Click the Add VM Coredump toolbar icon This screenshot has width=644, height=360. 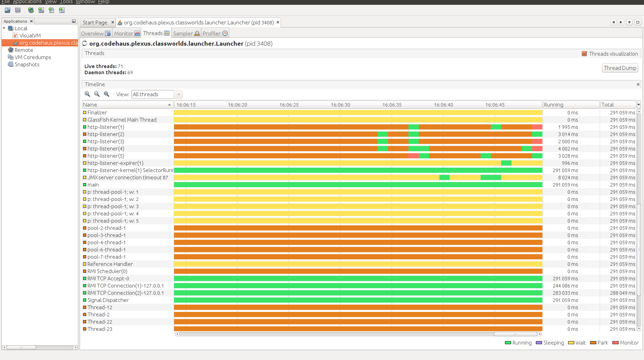pyautogui.click(x=51, y=10)
